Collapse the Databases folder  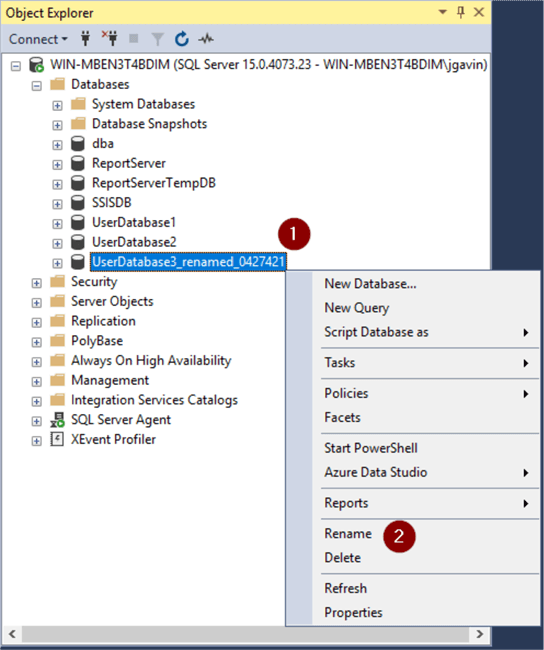click(36, 86)
